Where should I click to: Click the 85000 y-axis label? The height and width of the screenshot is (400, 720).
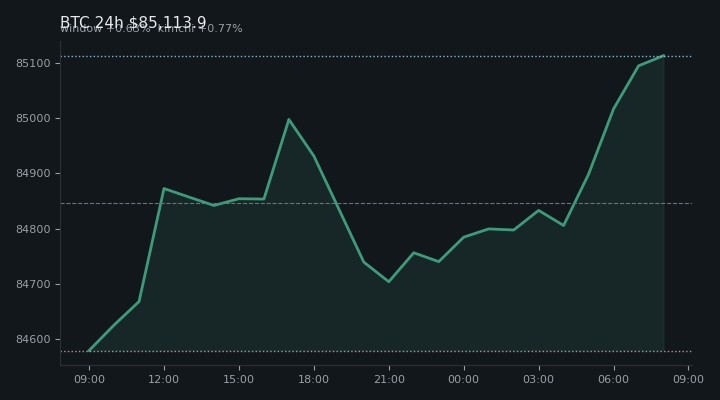(33, 118)
